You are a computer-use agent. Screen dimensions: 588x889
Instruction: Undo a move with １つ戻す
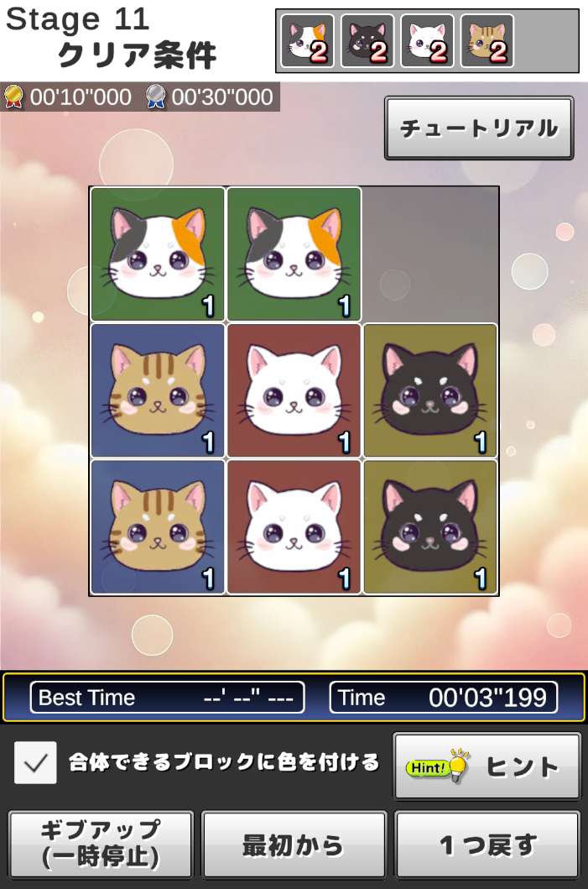point(487,845)
